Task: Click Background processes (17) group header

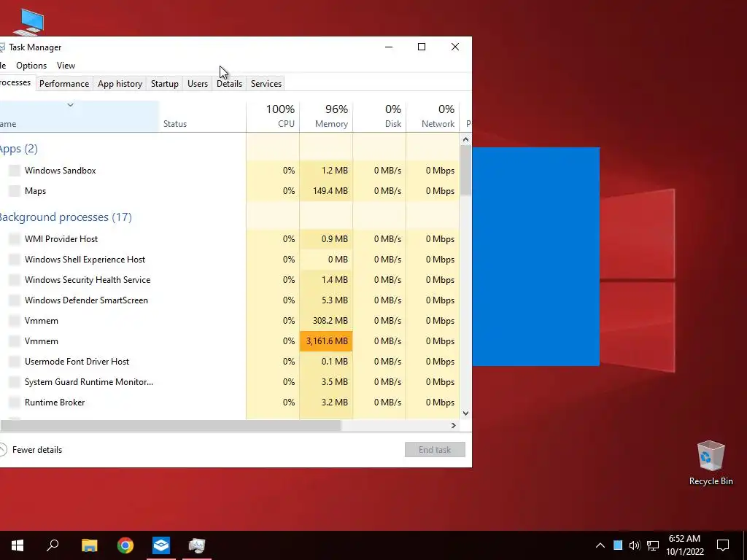Action: click(65, 217)
